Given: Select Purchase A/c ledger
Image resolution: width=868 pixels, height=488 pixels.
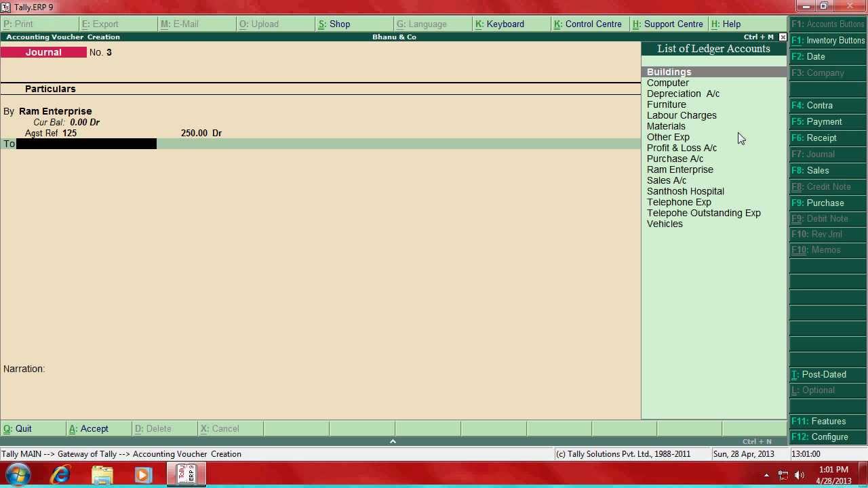Looking at the screenshot, I should point(675,159).
